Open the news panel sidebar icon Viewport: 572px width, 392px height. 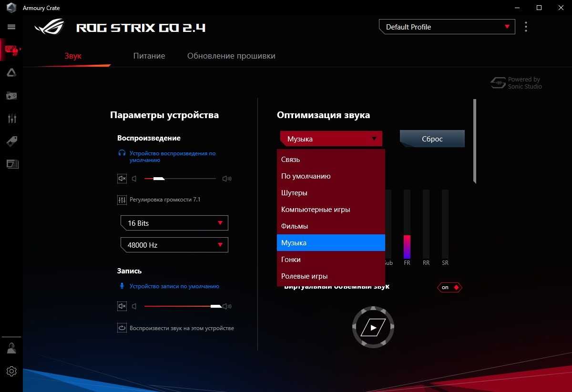point(11,164)
